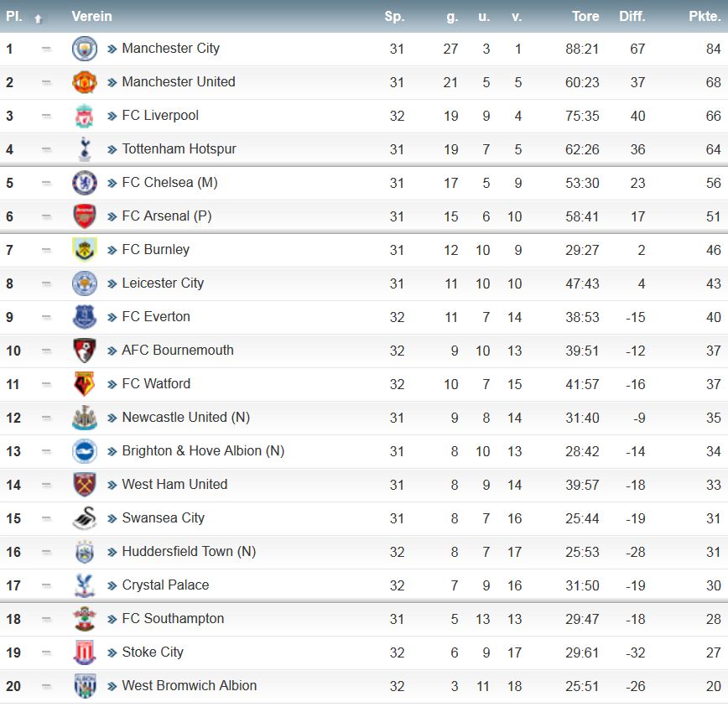Sort table by the Pl. arrow
The height and width of the screenshot is (707, 728).
[38, 18]
